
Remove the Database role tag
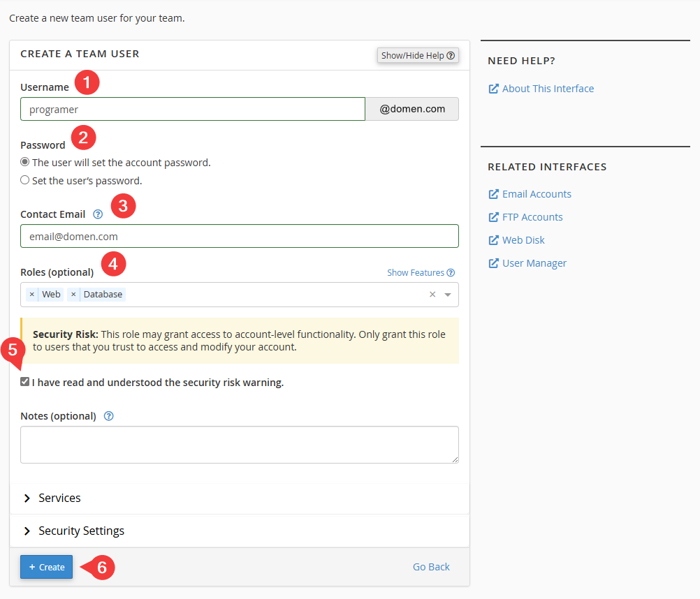click(x=73, y=295)
